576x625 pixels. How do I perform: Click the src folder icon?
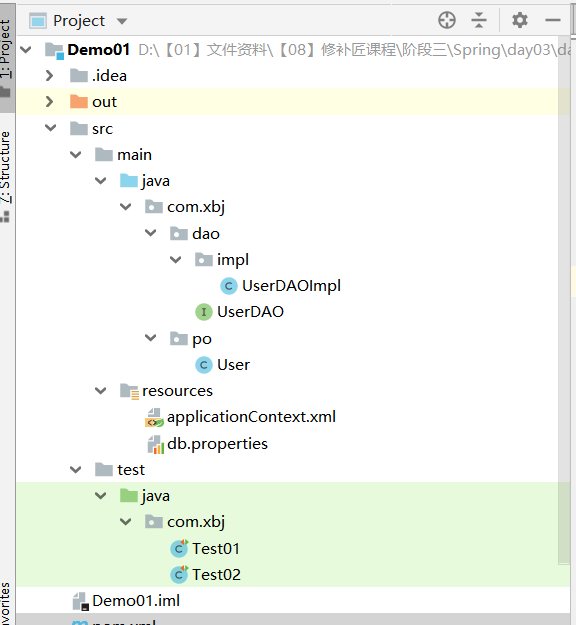coord(79,128)
